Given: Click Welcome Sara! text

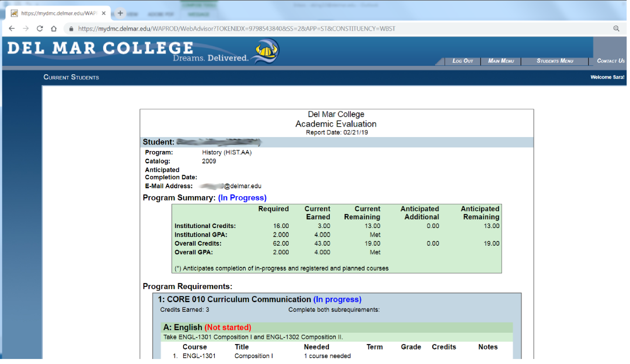Looking at the screenshot, I should [x=607, y=77].
